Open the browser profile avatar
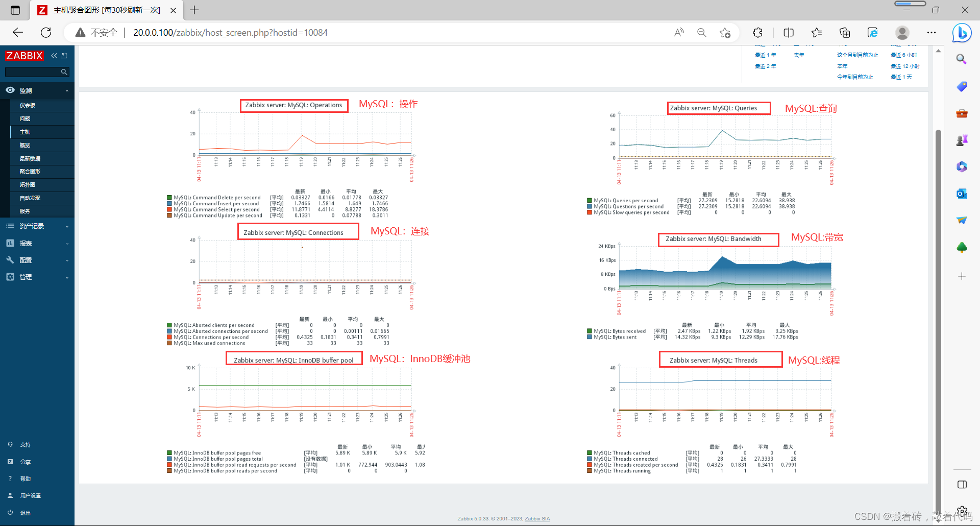The width and height of the screenshot is (980, 526). click(902, 33)
